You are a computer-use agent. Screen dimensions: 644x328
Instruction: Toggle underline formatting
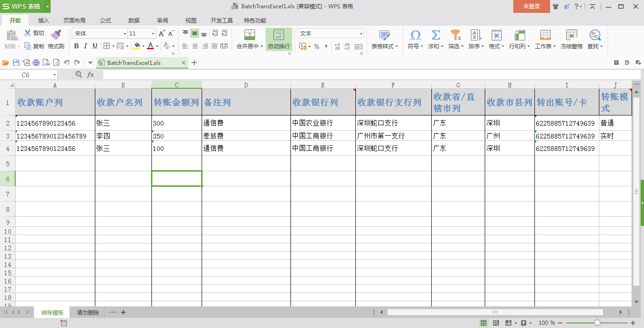(95, 46)
